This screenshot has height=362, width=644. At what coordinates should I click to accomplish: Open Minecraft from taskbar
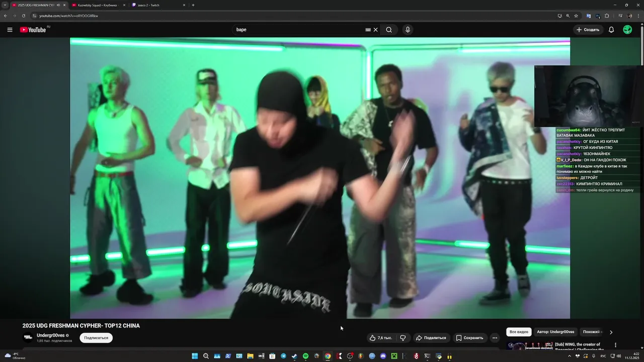[394, 356]
